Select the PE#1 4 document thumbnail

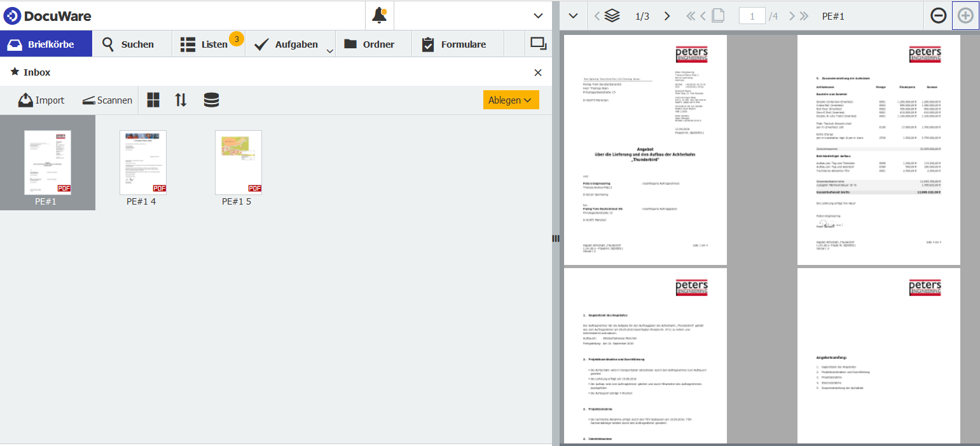pyautogui.click(x=142, y=163)
